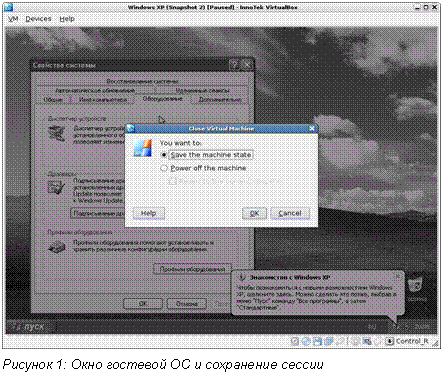
Task: Click the mouse capture indicator in status bar
Action: click(x=377, y=341)
